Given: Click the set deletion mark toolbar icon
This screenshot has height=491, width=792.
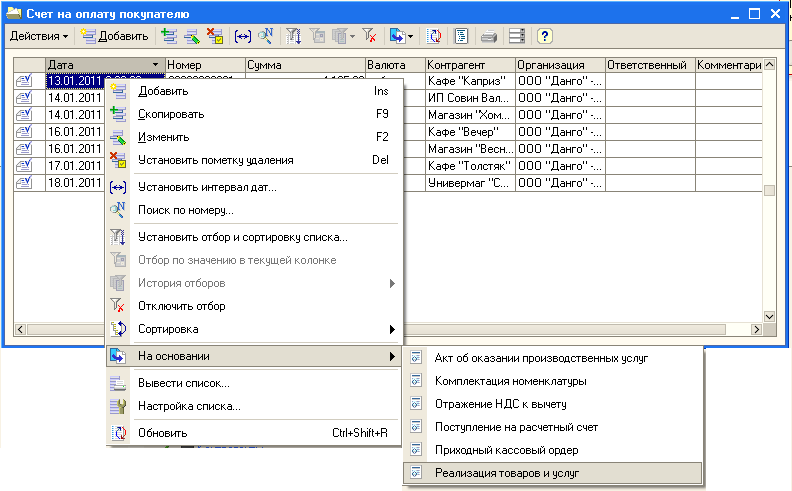Looking at the screenshot, I should 213,36.
